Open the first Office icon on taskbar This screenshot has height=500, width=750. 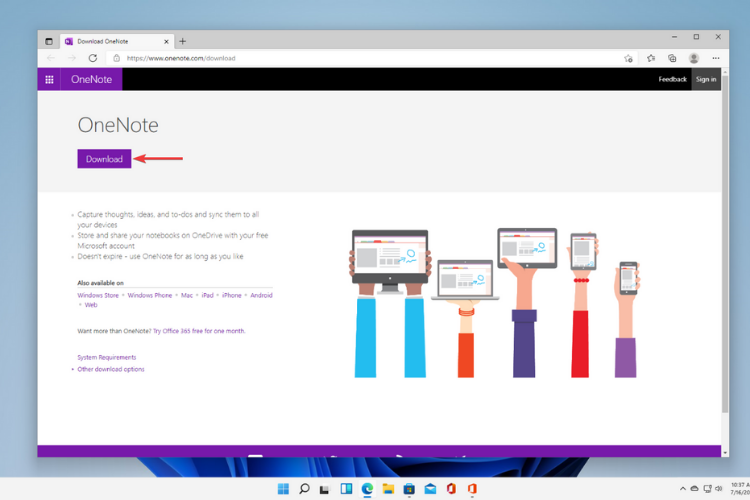(x=451, y=489)
